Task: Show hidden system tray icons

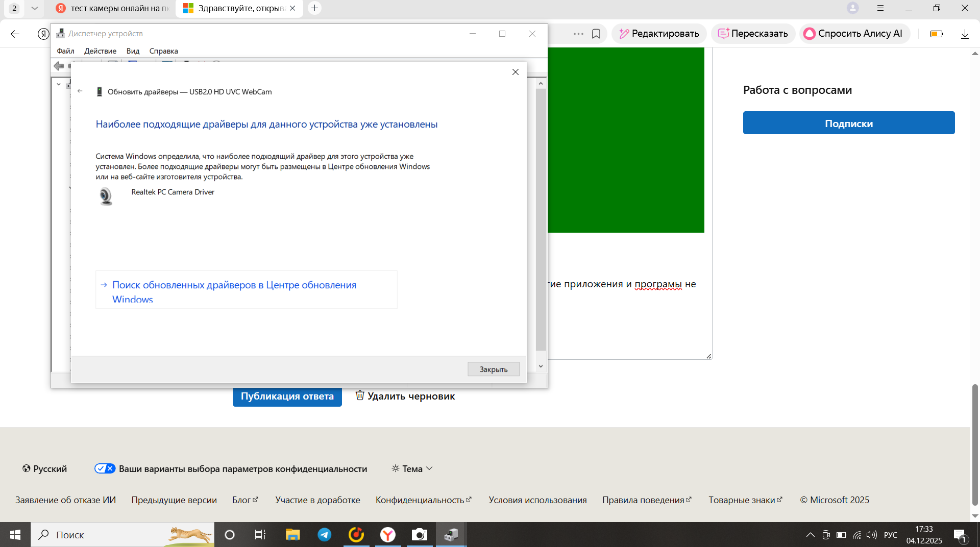Action: click(x=810, y=535)
